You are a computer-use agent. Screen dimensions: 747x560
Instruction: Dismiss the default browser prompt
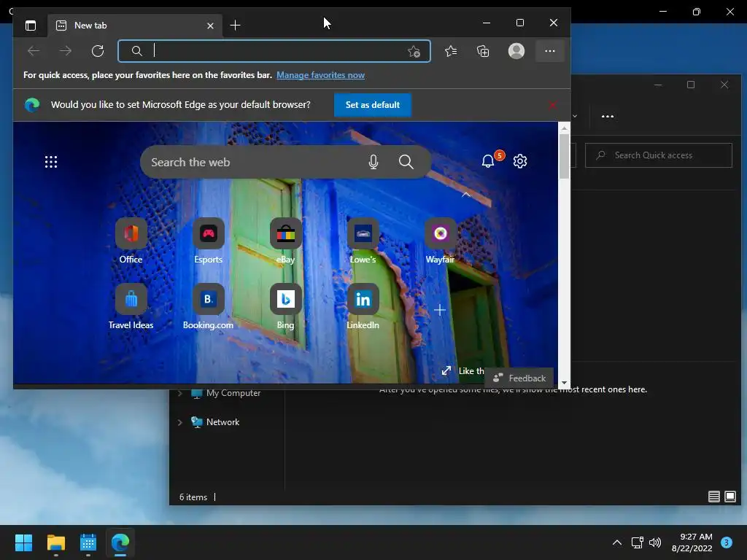pos(553,105)
